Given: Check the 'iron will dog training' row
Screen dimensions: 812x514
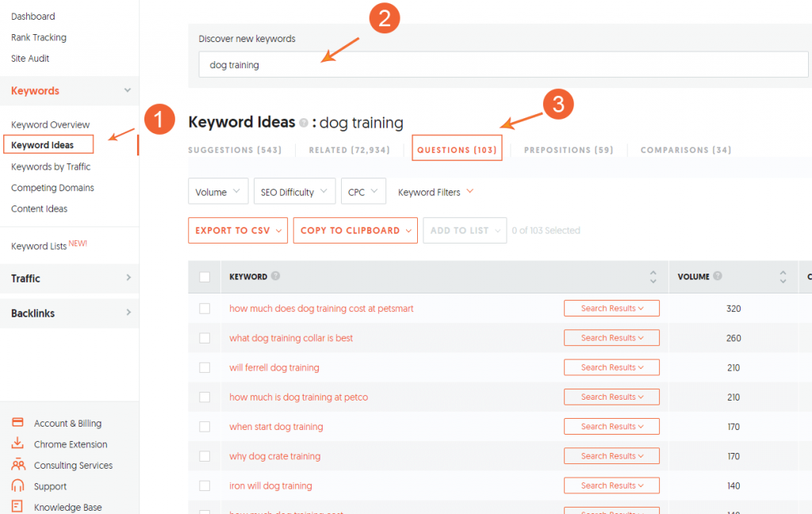Looking at the screenshot, I should coord(205,485).
